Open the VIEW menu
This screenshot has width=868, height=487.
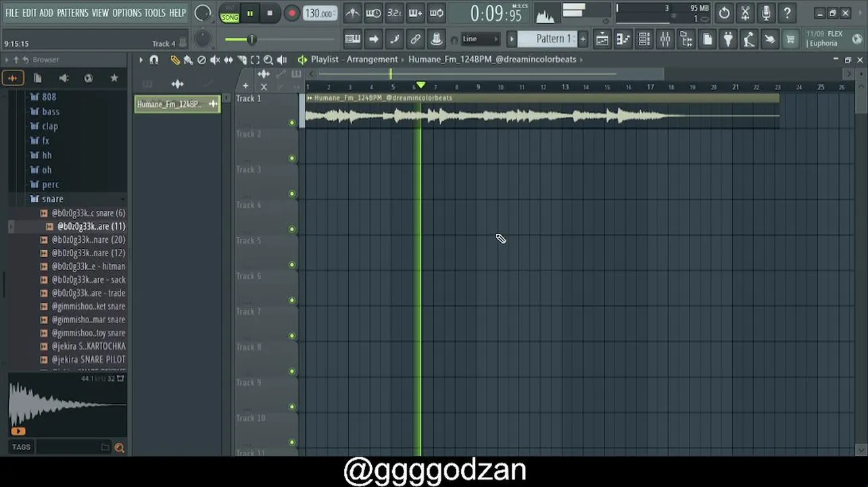coord(100,13)
